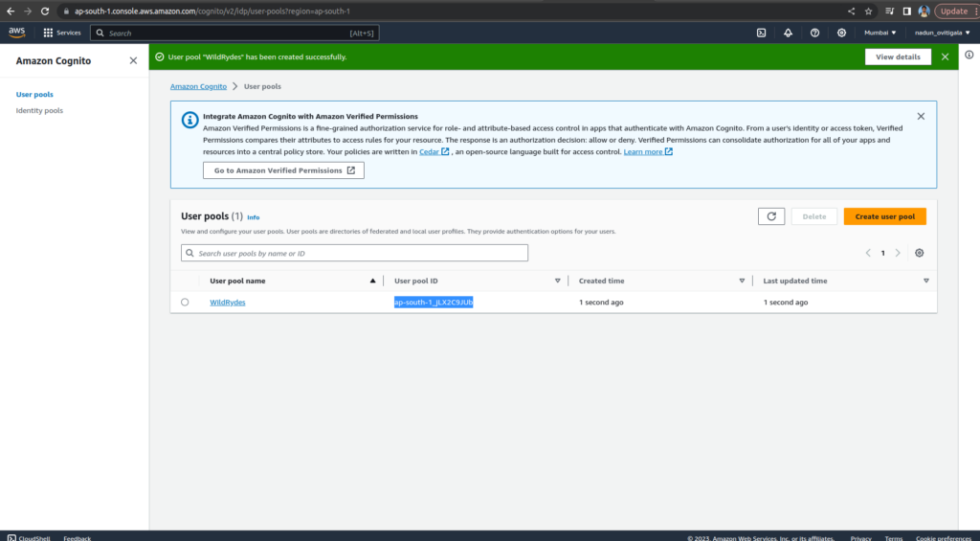Bookmark this page with the star icon
This screenshot has width=980, height=541.
coord(869,11)
